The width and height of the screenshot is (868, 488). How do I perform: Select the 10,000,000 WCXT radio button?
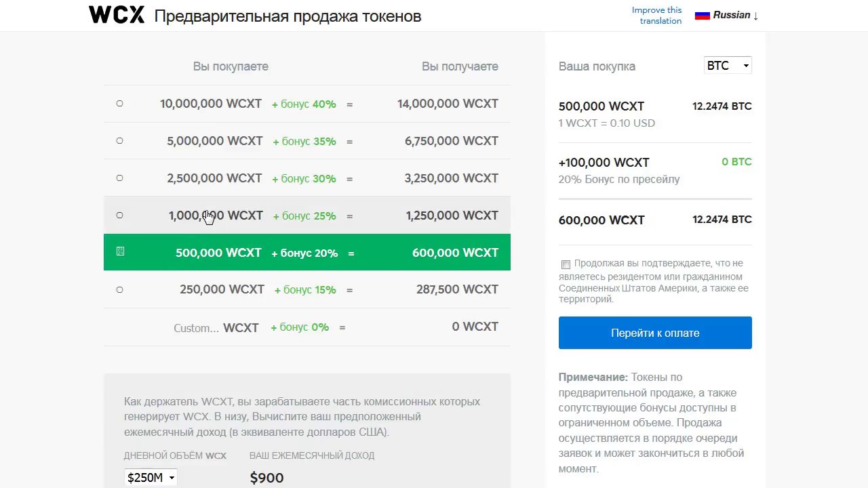pyautogui.click(x=120, y=104)
